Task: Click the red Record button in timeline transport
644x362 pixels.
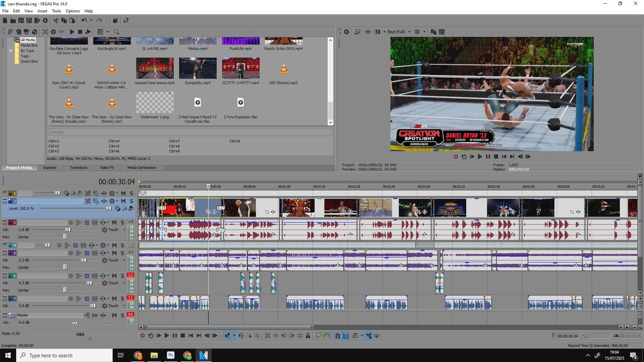Action: pos(143,336)
